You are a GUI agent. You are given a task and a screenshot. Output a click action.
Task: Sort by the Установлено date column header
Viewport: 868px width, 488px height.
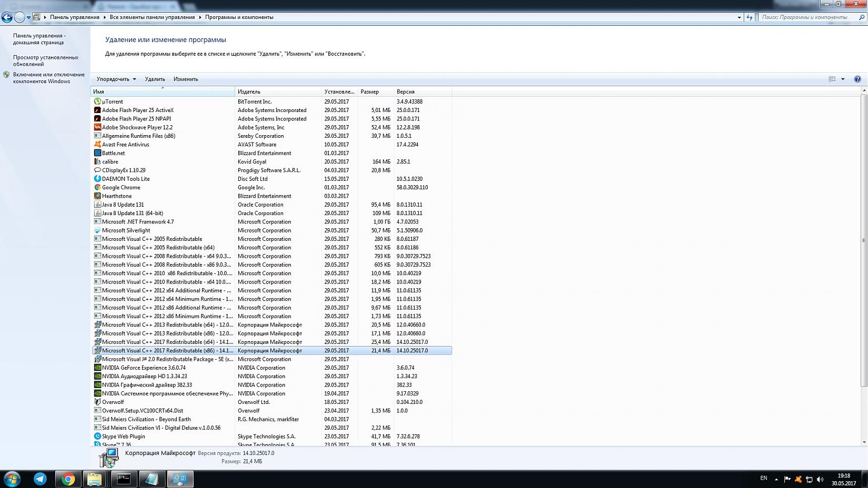(x=339, y=91)
